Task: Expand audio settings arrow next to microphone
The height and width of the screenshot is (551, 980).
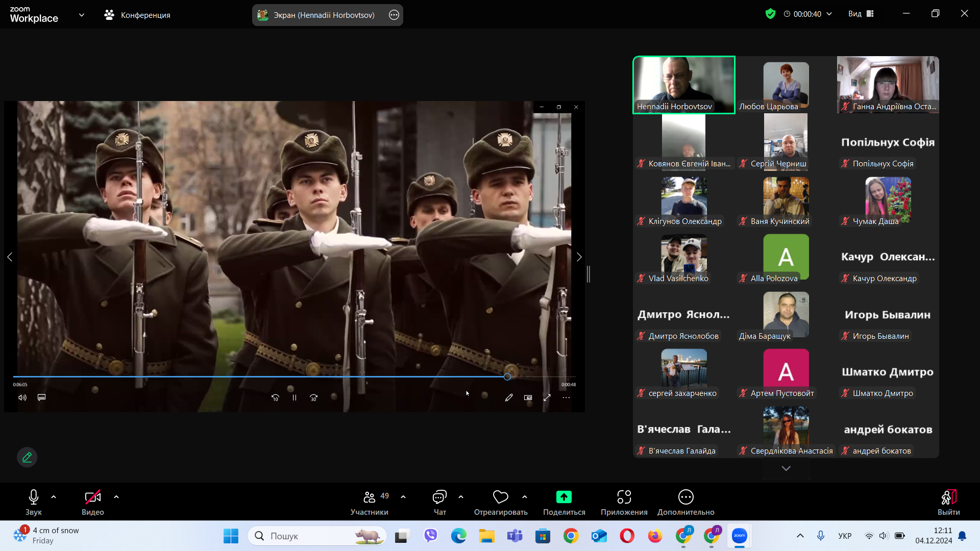Action: pos(54,497)
